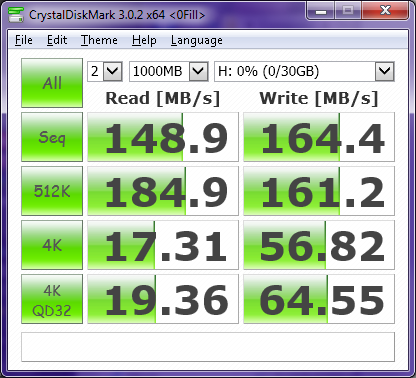Start the 512K benchmark test

tap(52, 191)
